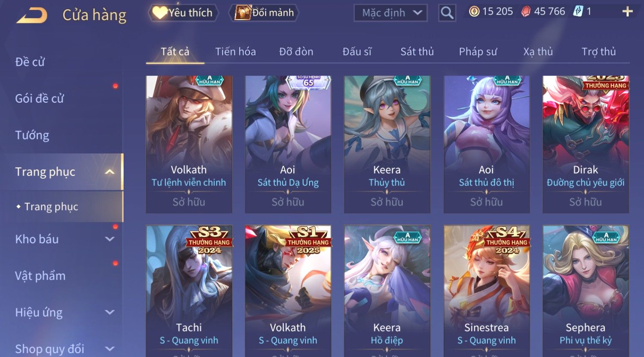Tap the red ruby currency icon
644x357 pixels.
[x=526, y=12]
